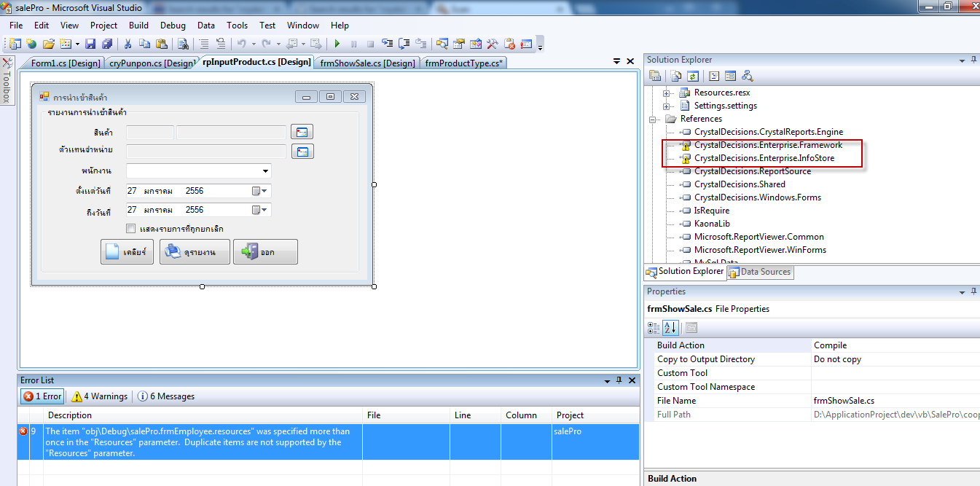Click the Refresh icon in Solution Explorer
Viewport: 980px width, 486px height.
pos(693,76)
